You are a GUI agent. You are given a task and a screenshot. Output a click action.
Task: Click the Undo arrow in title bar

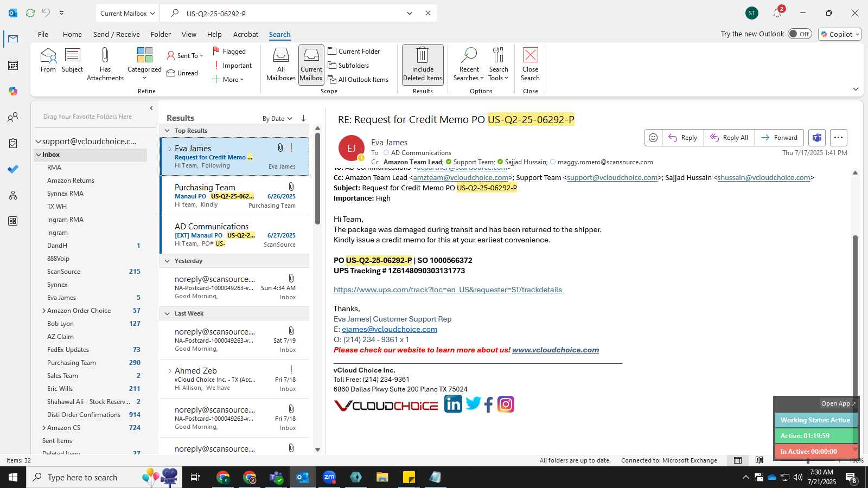[46, 13]
